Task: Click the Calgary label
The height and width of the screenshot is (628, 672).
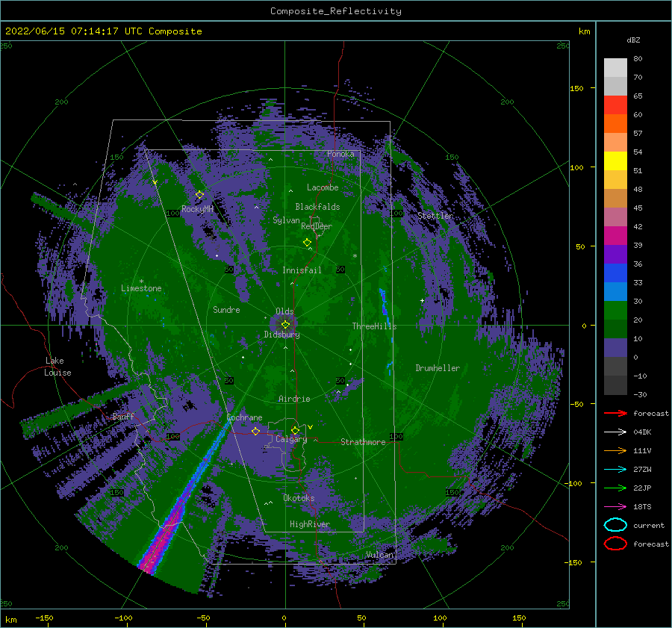Action: tap(291, 439)
